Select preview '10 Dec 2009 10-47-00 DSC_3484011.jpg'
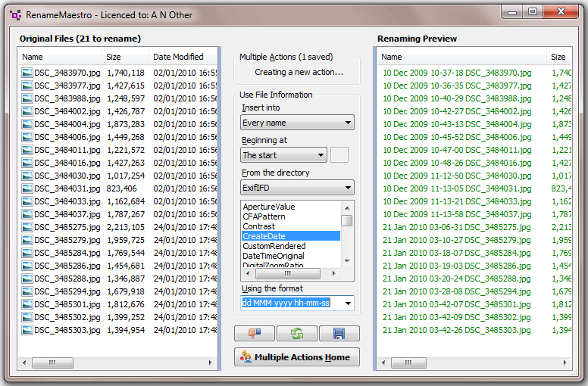This screenshot has width=588, height=386. tap(457, 150)
